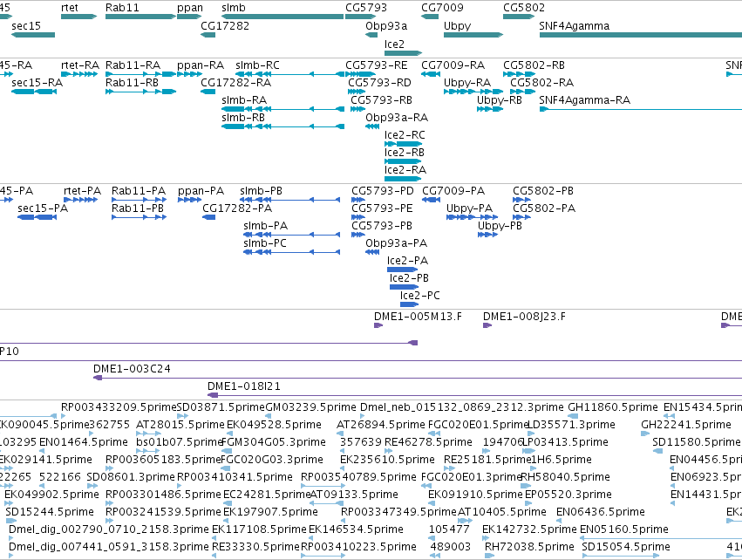Click EST EP05520.3prime
Screen dimensions: 742x560
[568, 495]
